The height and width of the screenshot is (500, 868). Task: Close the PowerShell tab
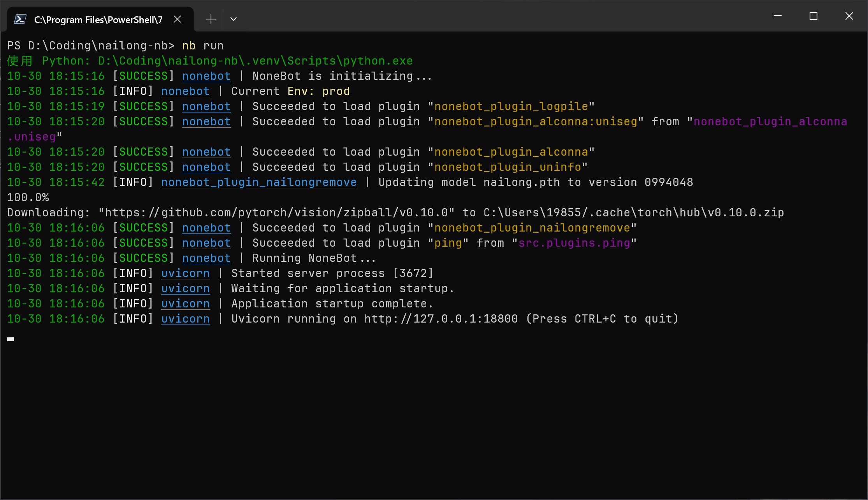point(177,19)
